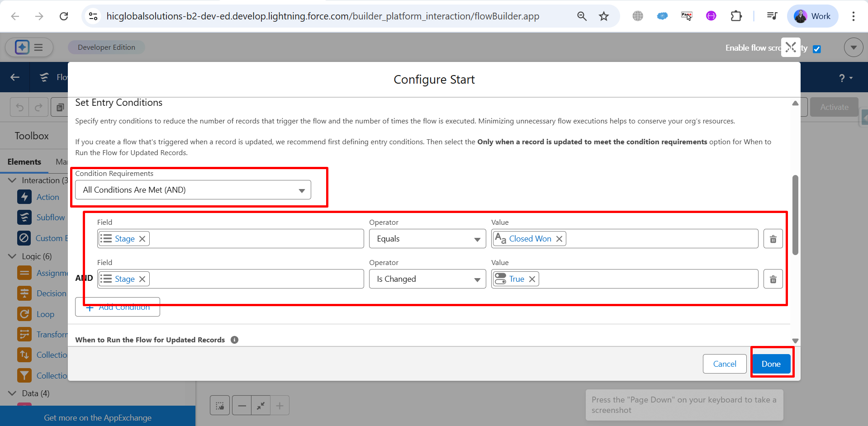The width and height of the screenshot is (868, 426).
Task: Toggle Enable flow checkbox in header
Action: tap(817, 49)
